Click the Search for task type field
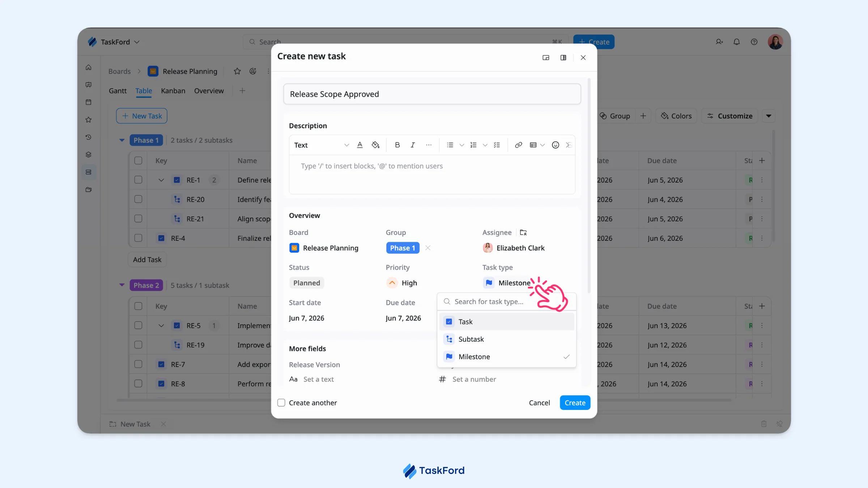The width and height of the screenshot is (868, 488). tap(506, 301)
